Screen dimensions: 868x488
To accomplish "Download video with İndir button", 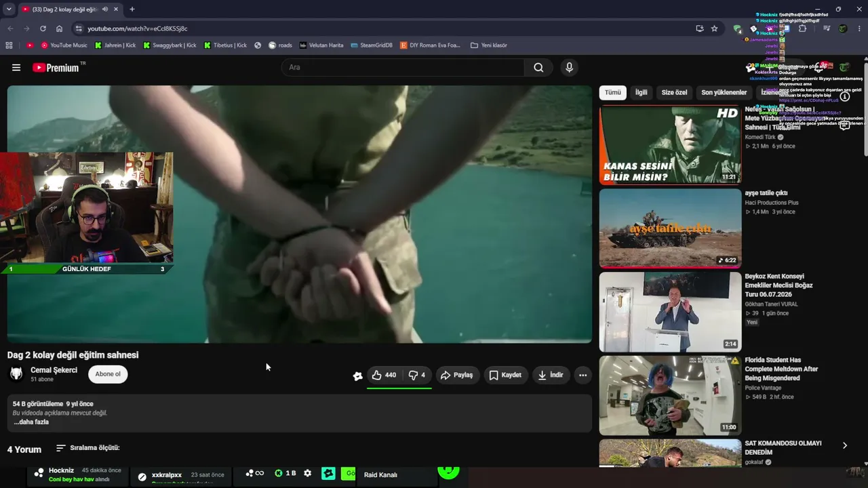I will click(550, 375).
